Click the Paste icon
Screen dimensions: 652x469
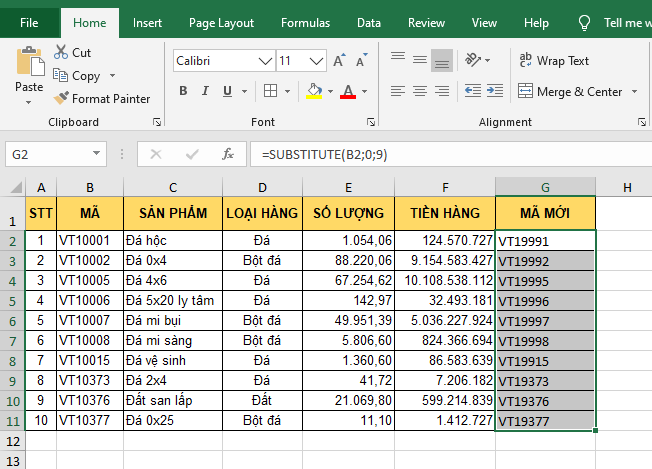[29, 62]
